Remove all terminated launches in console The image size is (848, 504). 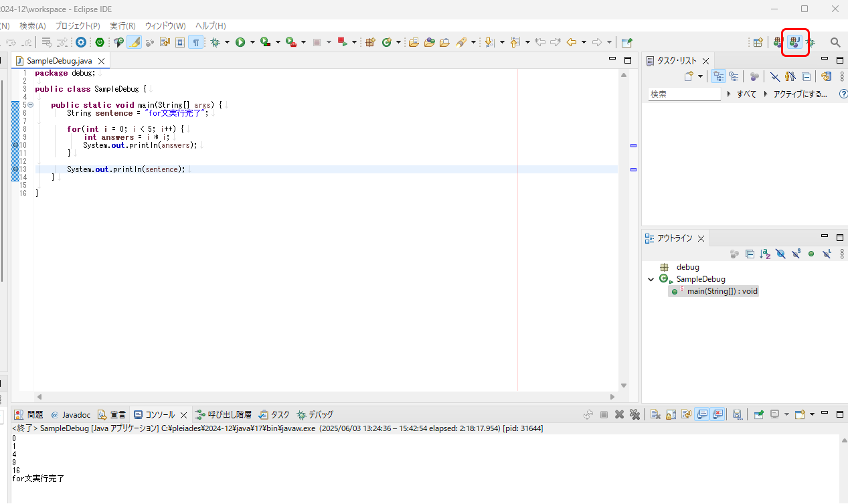634,415
